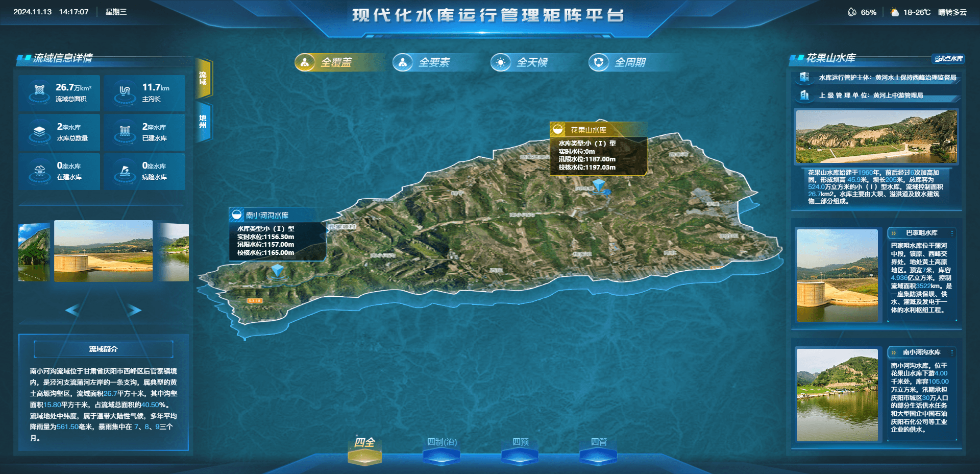The image size is (980, 474).
Task: Expand the 巴家咀水库 card header chevron
Action: 894,233
